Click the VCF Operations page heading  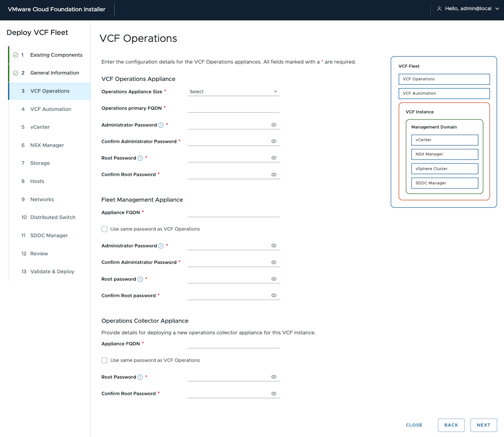tap(138, 38)
